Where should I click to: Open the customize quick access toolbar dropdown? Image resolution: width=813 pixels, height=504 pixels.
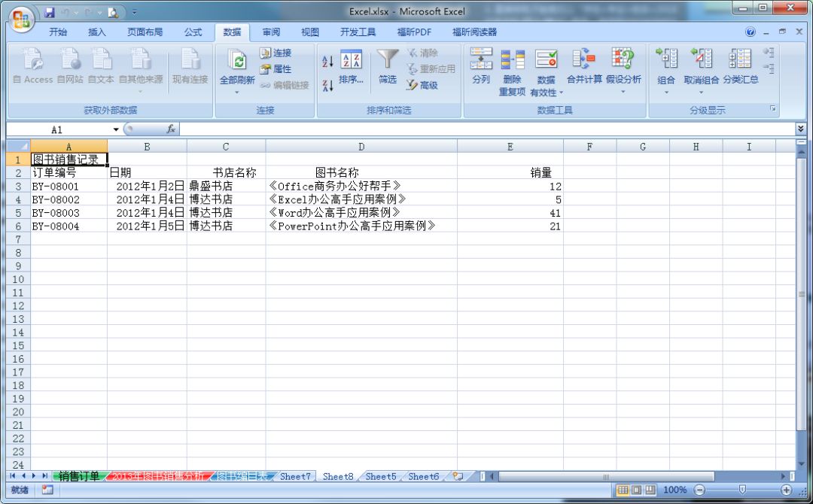coord(134,13)
